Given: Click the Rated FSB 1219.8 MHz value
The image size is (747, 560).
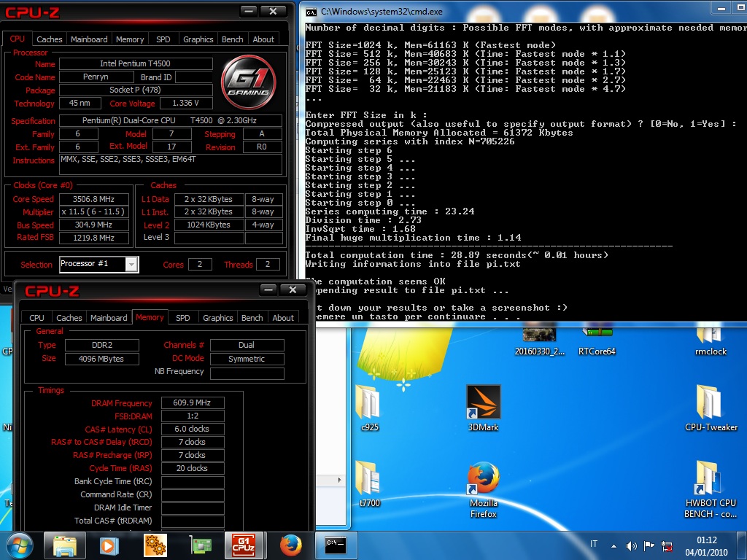Looking at the screenshot, I should tap(93, 238).
